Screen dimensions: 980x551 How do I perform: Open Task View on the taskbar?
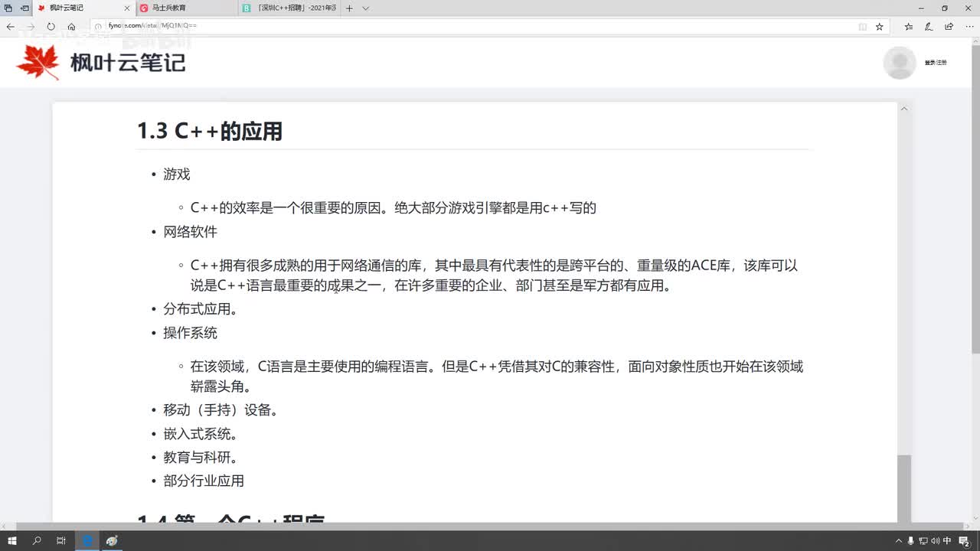(61, 540)
